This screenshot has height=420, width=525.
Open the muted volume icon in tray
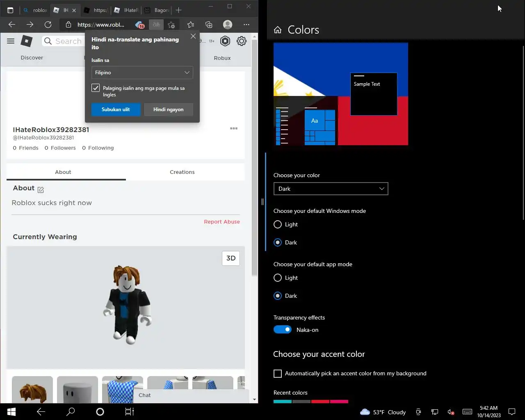pos(451,412)
